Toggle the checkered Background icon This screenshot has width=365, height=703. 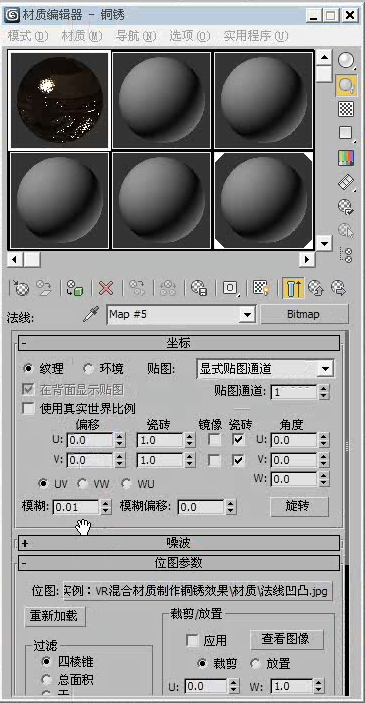click(346, 109)
